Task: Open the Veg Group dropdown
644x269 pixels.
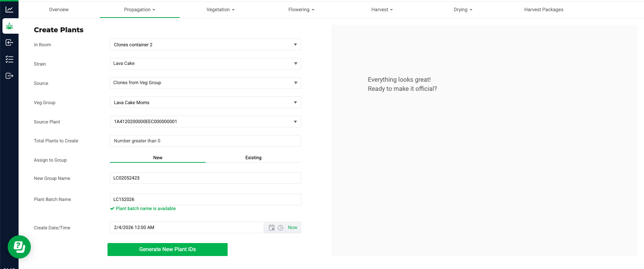Action: click(205, 102)
